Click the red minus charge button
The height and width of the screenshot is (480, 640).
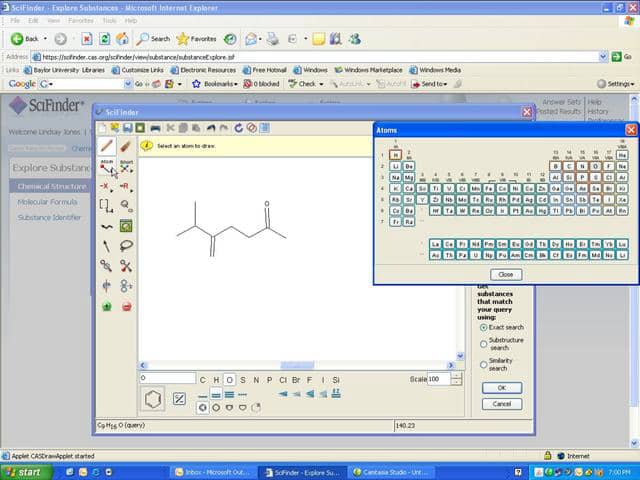tap(127, 306)
